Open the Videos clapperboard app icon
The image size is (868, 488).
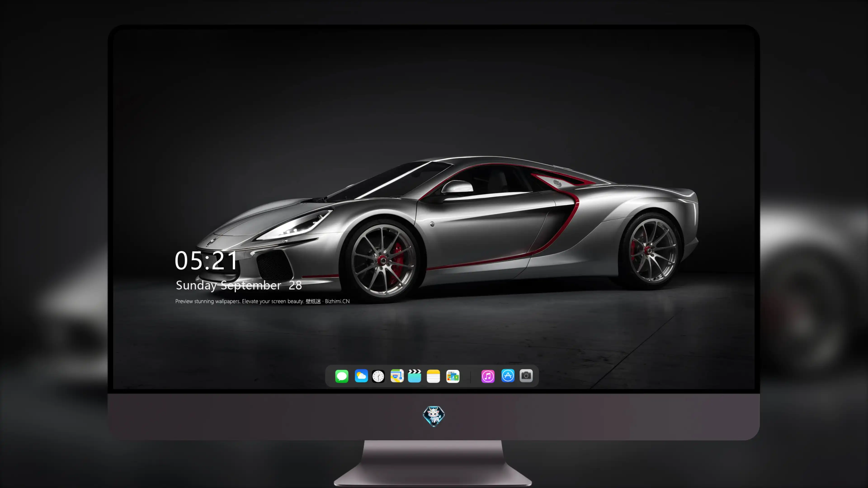point(415,376)
